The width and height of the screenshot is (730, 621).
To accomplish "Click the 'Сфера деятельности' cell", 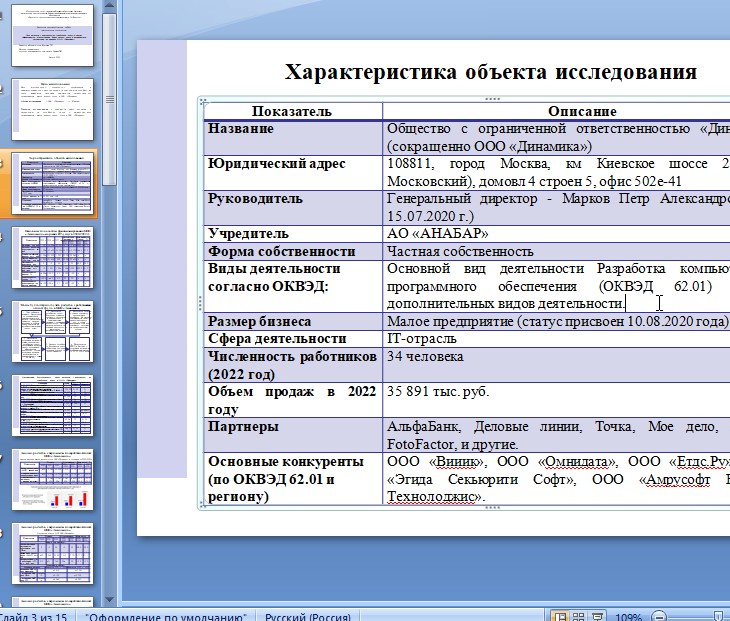I will pyautogui.click(x=293, y=339).
